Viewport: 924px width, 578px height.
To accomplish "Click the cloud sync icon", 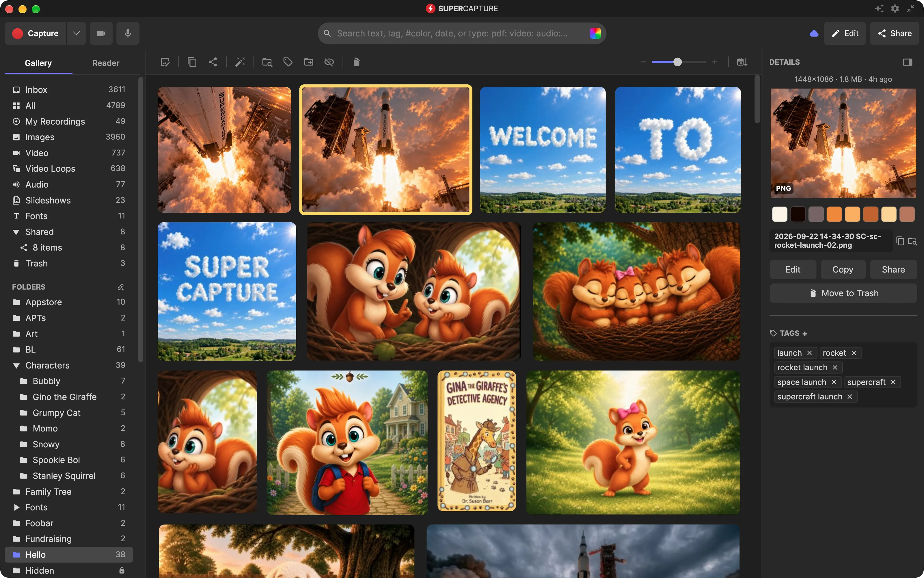I will 814,33.
